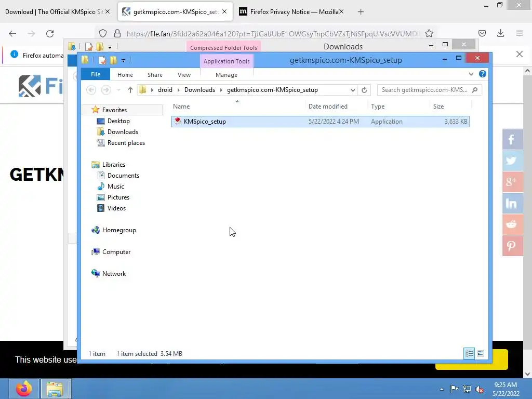Open the File ribbon tab
This screenshot has width=532, height=399.
(x=96, y=75)
